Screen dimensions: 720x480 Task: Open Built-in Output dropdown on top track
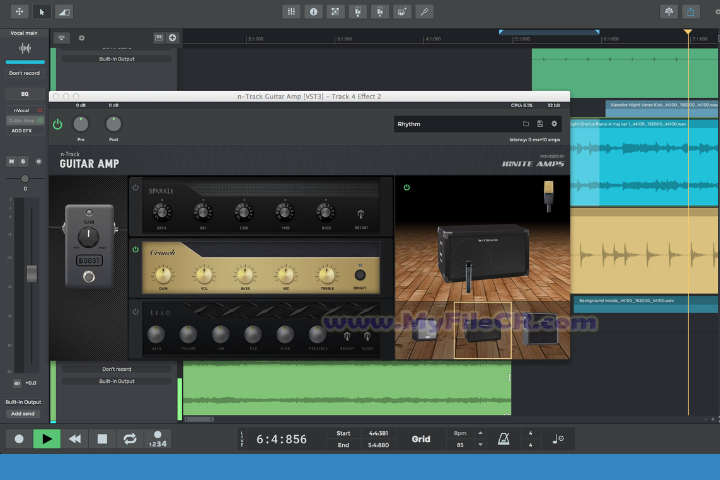coord(117,59)
